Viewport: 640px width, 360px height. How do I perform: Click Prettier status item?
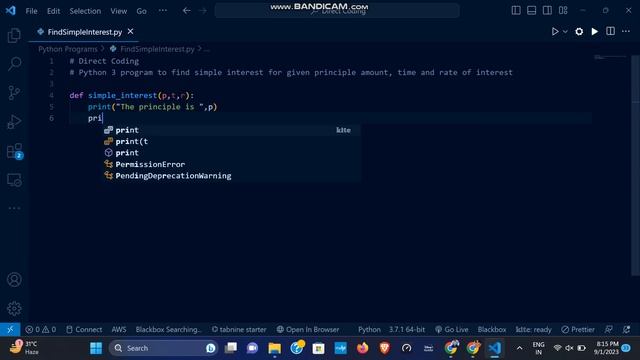(578, 329)
